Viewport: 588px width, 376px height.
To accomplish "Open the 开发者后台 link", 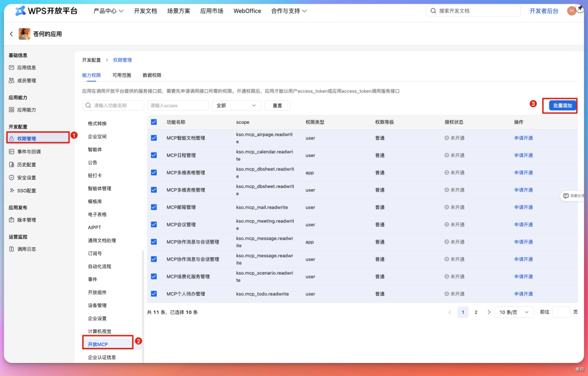I will click(544, 11).
